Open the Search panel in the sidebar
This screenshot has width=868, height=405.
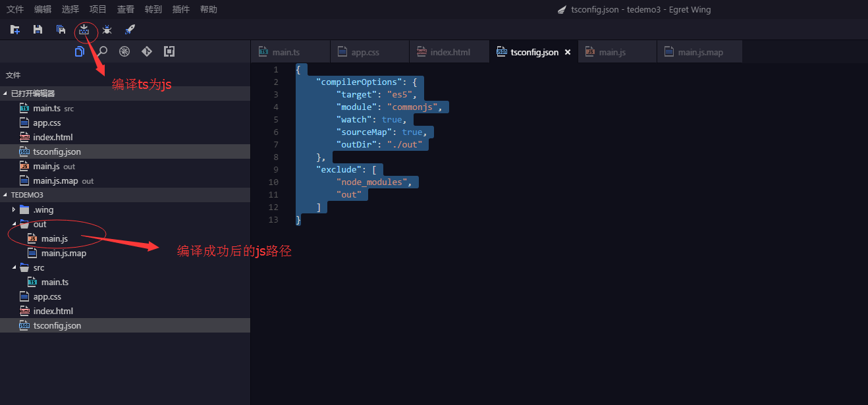coord(102,51)
